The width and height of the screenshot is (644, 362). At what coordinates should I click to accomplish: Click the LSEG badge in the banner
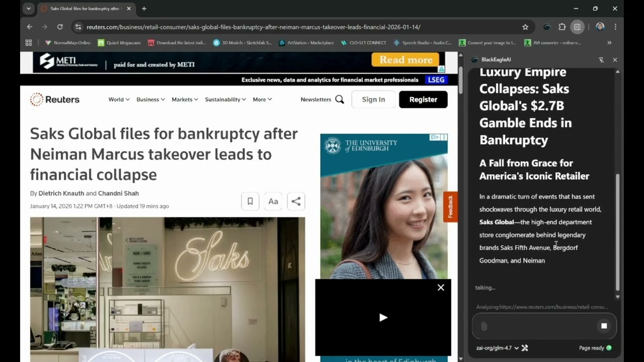click(x=436, y=79)
